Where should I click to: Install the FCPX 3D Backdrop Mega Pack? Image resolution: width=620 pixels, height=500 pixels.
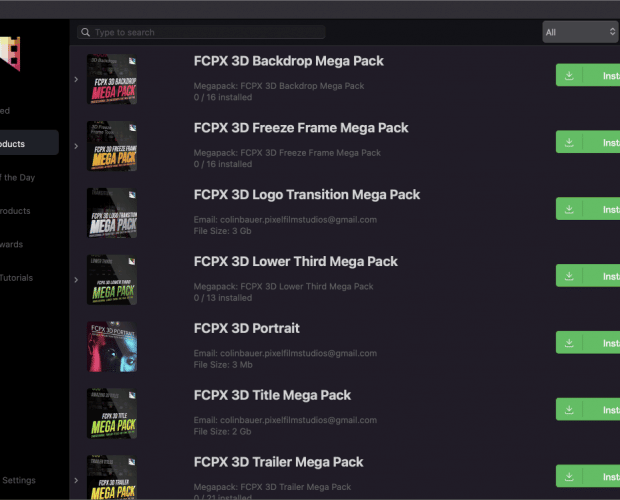(601, 75)
